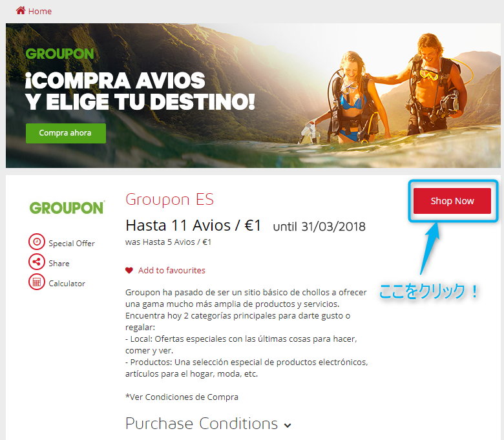The image size is (504, 440).
Task: Select Add to favourites link
Action: pyautogui.click(x=172, y=270)
